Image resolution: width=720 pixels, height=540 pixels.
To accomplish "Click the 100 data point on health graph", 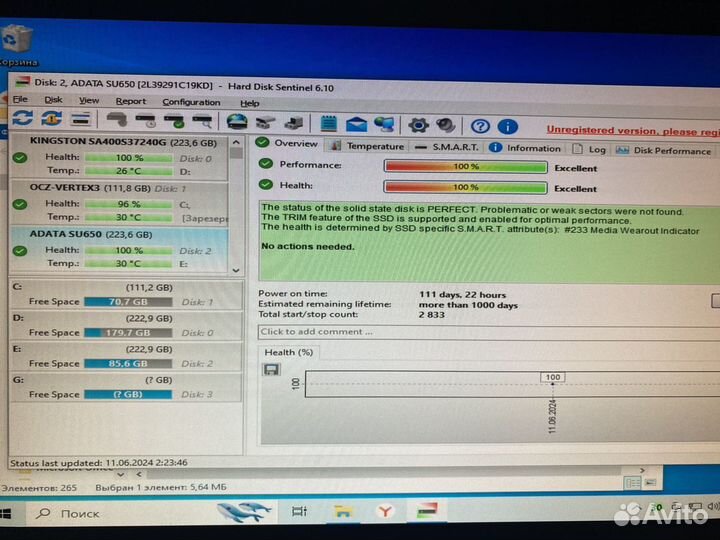I will pos(552,378).
